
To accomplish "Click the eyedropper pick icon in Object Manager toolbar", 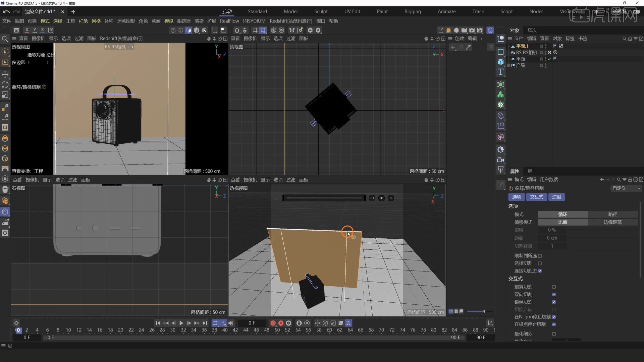I will pyautogui.click(x=469, y=47).
